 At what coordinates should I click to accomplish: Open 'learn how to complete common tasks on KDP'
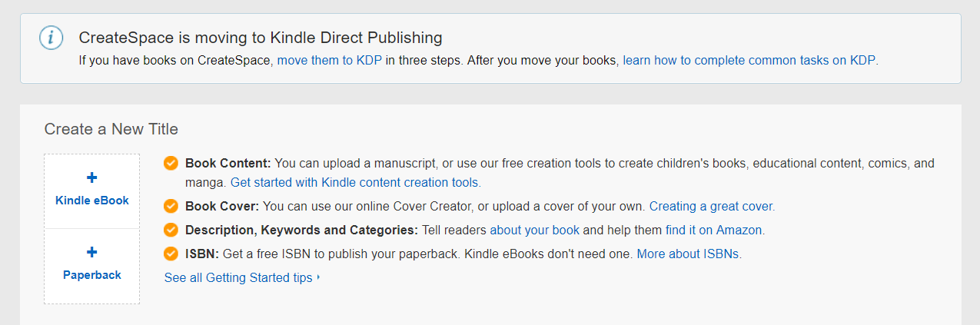[x=749, y=60]
